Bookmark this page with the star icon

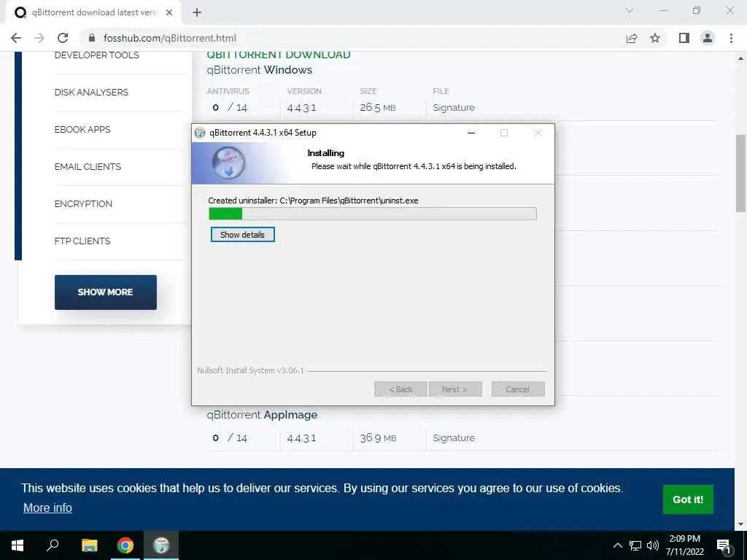(x=655, y=38)
